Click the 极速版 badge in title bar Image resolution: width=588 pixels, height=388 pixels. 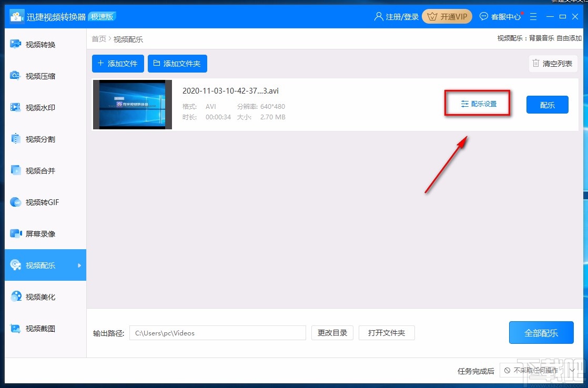coord(102,16)
